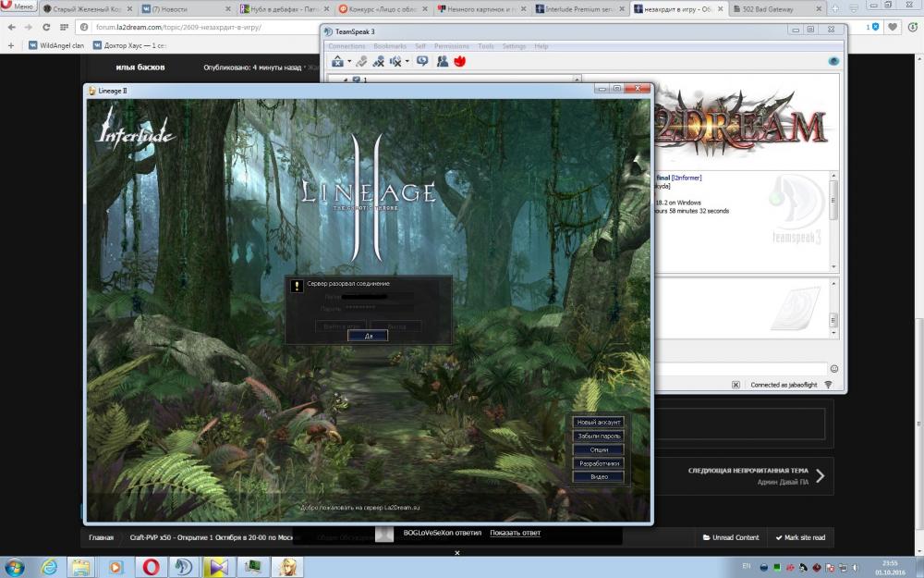The height and width of the screenshot is (578, 924).
Task: Toggle TeamSpeak mute speakers icon
Action: click(x=396, y=62)
